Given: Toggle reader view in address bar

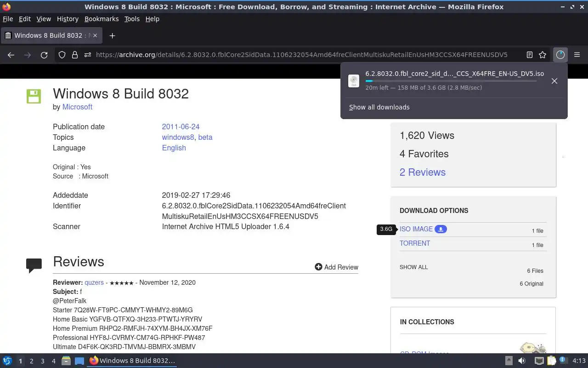Looking at the screenshot, I should click(529, 55).
